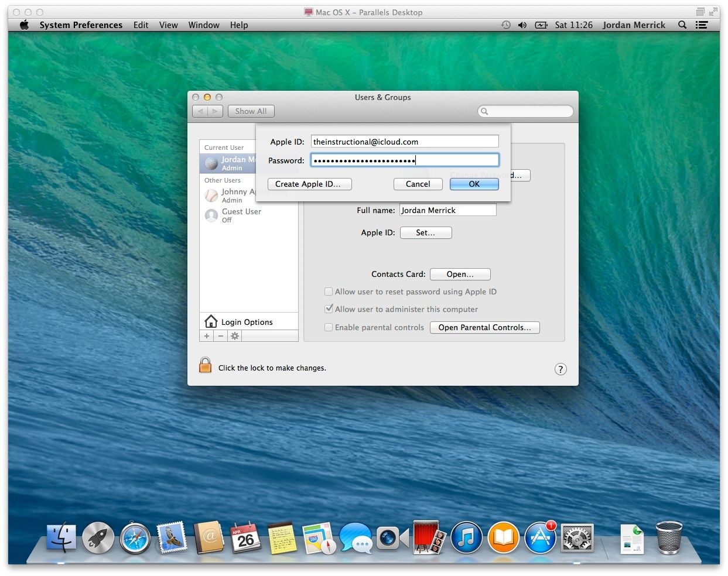Image resolution: width=728 pixels, height=576 pixels.
Task: Open the user actions gear menu
Action: point(234,335)
